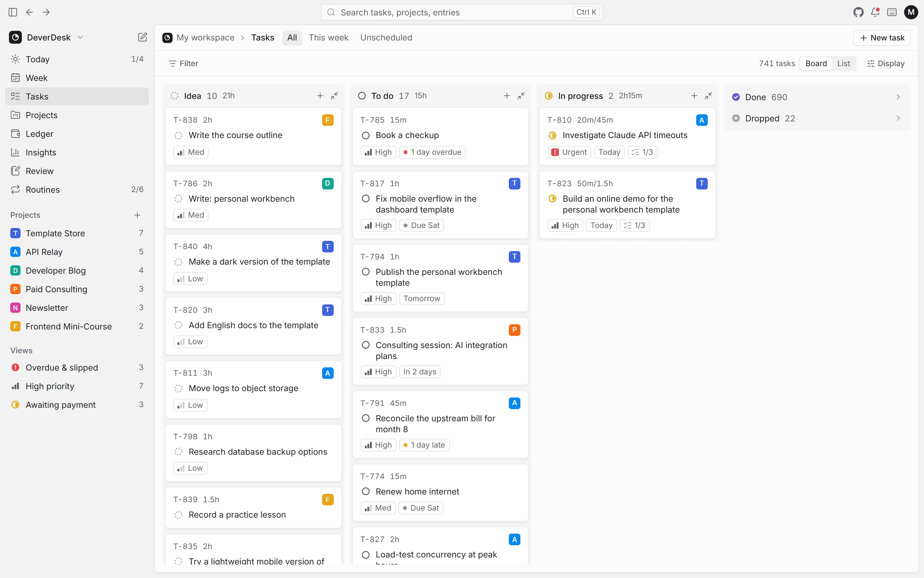Click the compose new entry icon
The image size is (924, 578).
pos(142,37)
